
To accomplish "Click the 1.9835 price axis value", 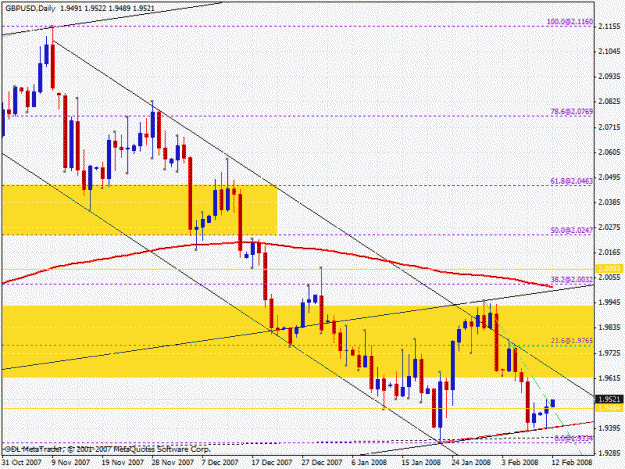I will pyautogui.click(x=609, y=328).
